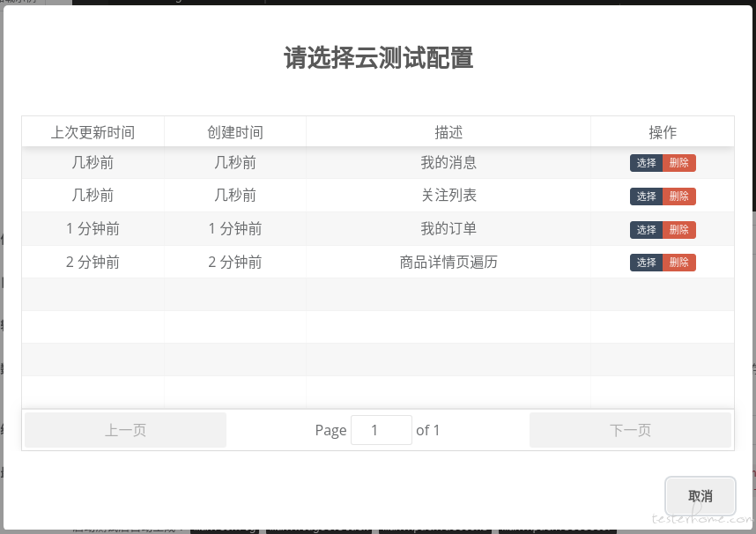Click the 取消 button to close dialog
Screen dimensions: 756x534
click(x=700, y=496)
